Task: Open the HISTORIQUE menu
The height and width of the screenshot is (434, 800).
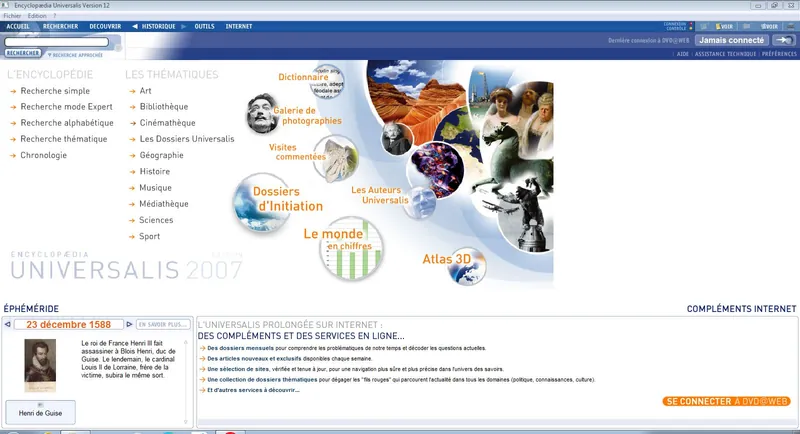Action: [159, 27]
